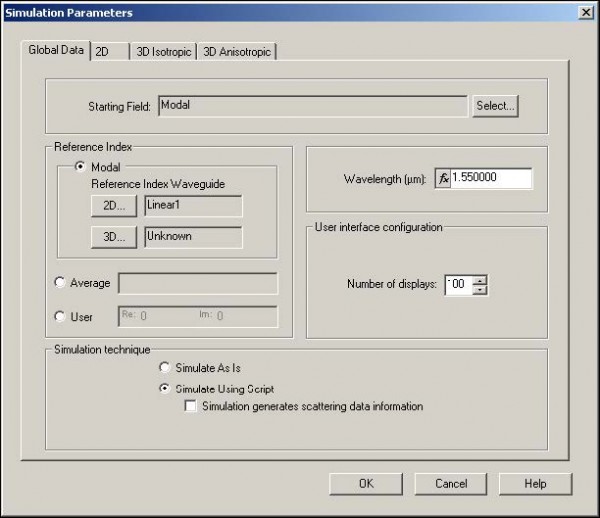The image size is (600, 518).
Task: Select the Simulate As Is option
Action: [164, 367]
